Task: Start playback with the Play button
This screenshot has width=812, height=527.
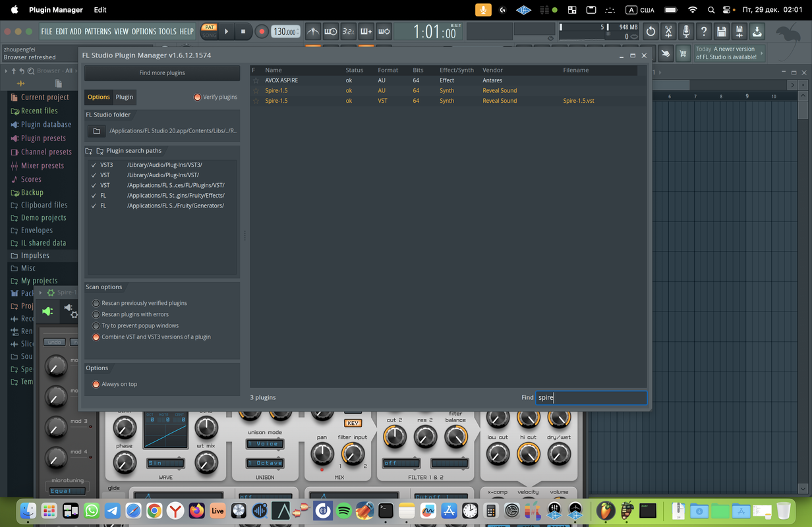Action: (x=227, y=31)
